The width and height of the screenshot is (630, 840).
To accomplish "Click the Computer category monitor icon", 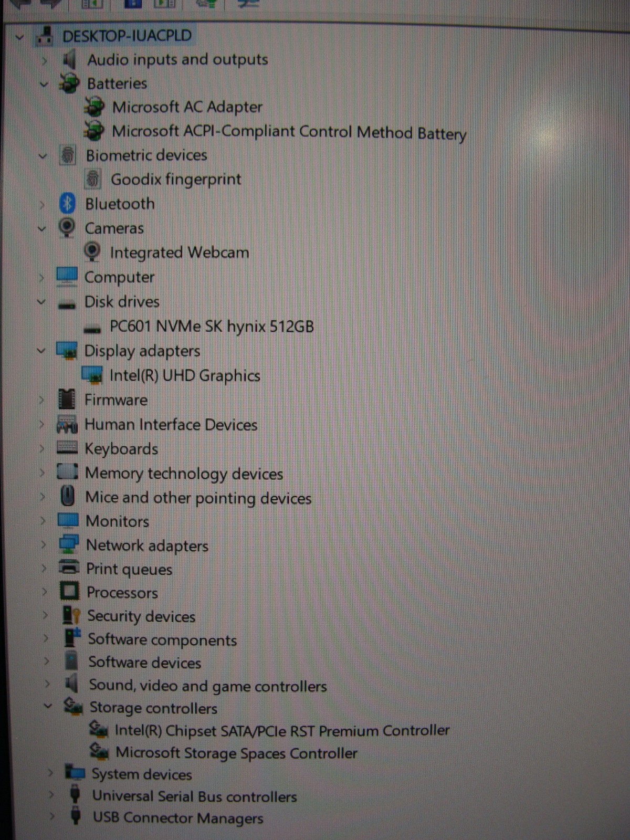I will click(x=67, y=277).
